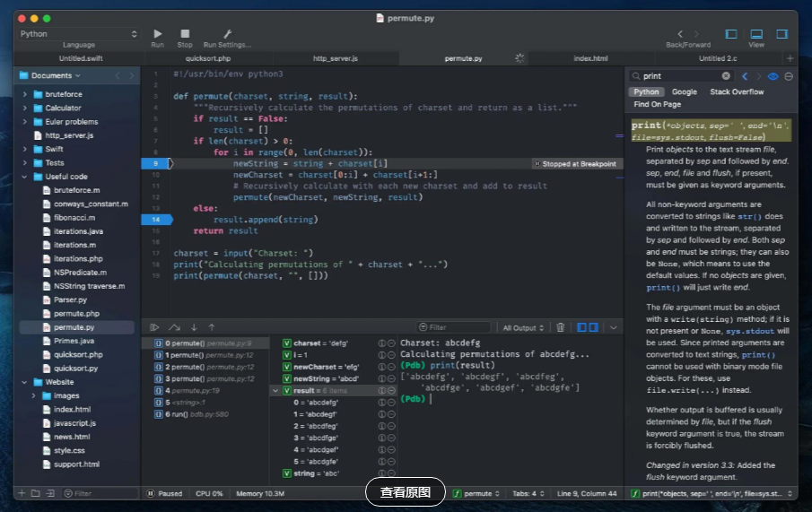Expand the images folder

point(34,395)
